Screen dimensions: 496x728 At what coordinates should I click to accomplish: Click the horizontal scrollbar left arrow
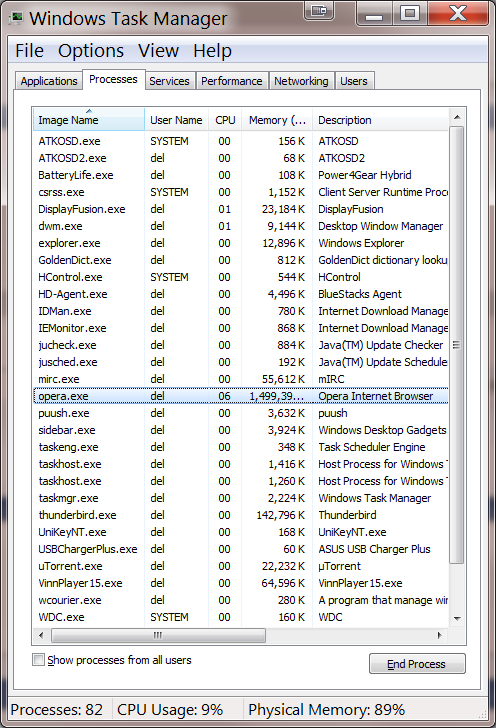point(41,635)
